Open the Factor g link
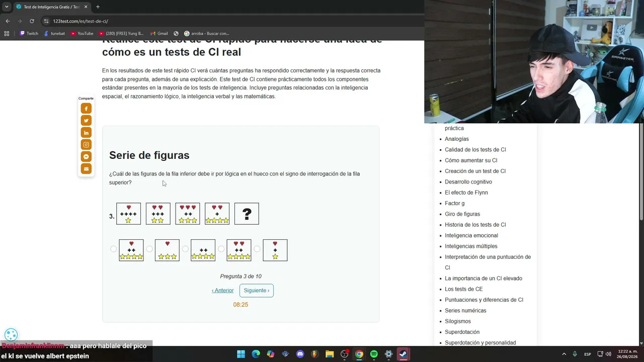The width and height of the screenshot is (644, 362). 455,203
